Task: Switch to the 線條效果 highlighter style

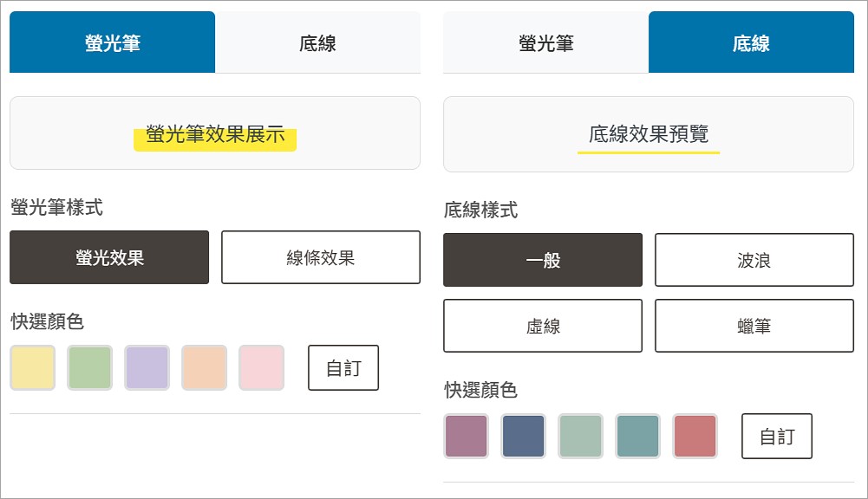Action: click(320, 257)
